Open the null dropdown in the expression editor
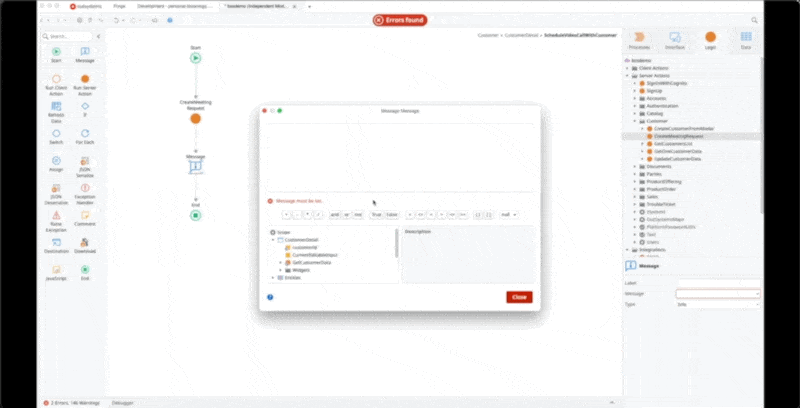800x408 pixels. 507,214
